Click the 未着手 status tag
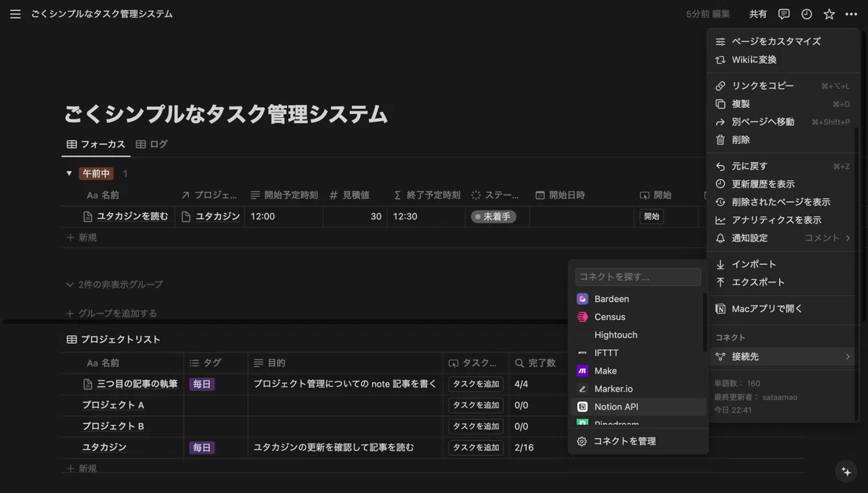 (493, 216)
